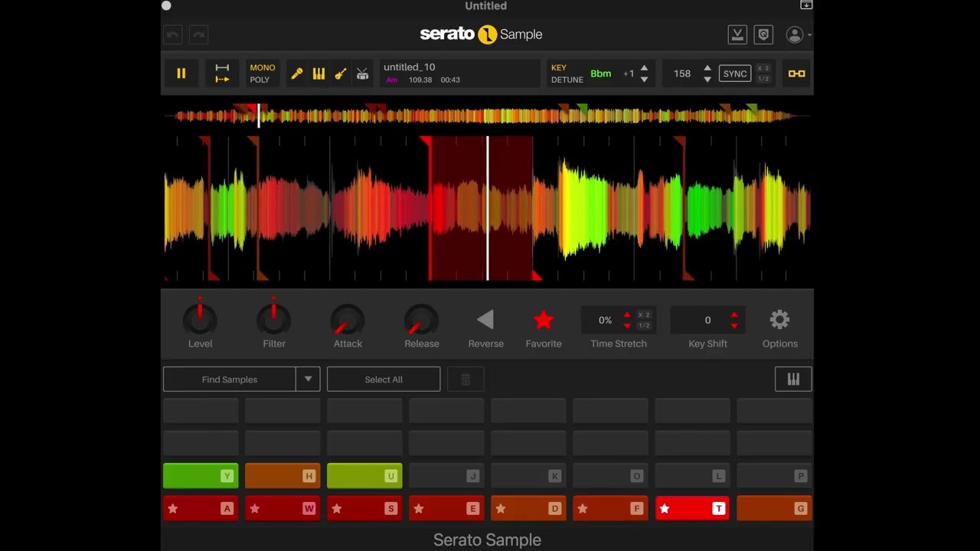Halve the tempo with top-bar 1/2
Screen dimensions: 980x551
[x=763, y=80]
